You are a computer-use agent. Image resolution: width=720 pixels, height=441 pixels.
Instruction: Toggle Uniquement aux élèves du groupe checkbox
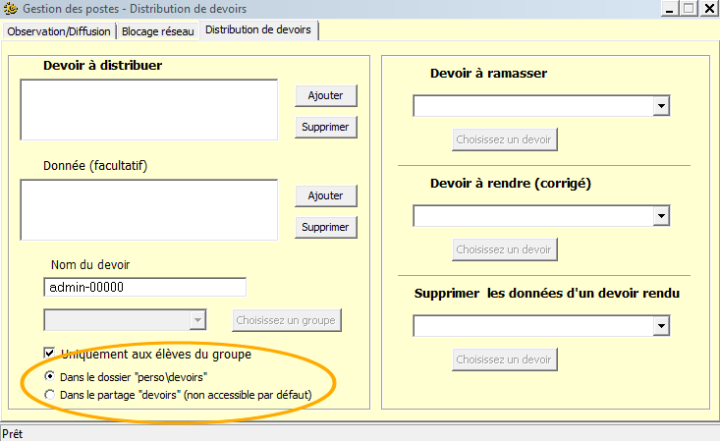pos(49,353)
